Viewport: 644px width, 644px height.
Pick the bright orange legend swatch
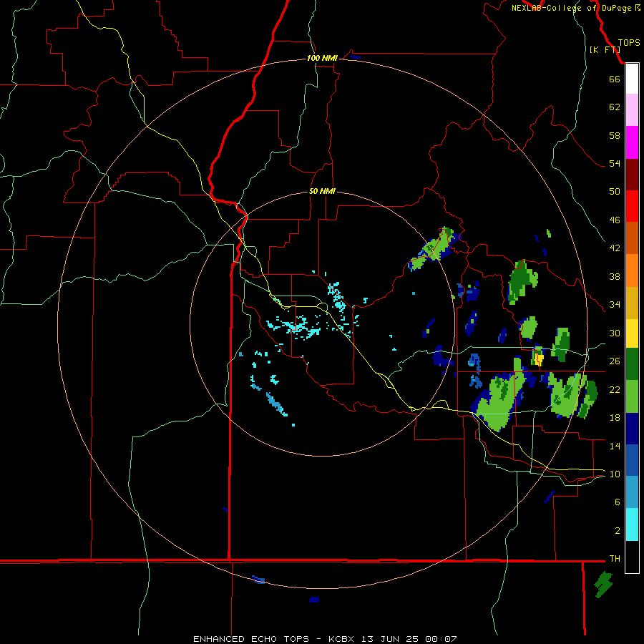tap(632, 270)
